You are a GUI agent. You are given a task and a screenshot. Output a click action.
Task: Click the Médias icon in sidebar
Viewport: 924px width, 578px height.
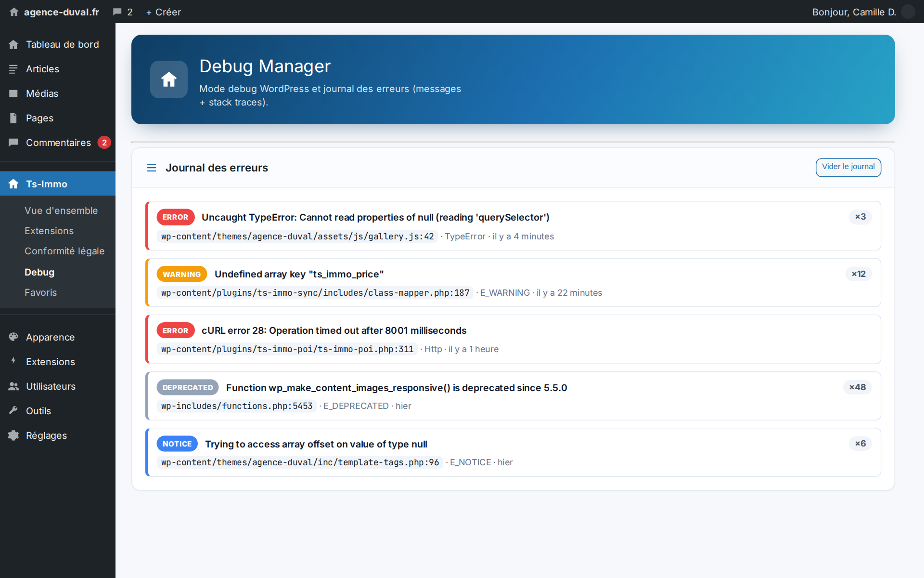coord(13,93)
